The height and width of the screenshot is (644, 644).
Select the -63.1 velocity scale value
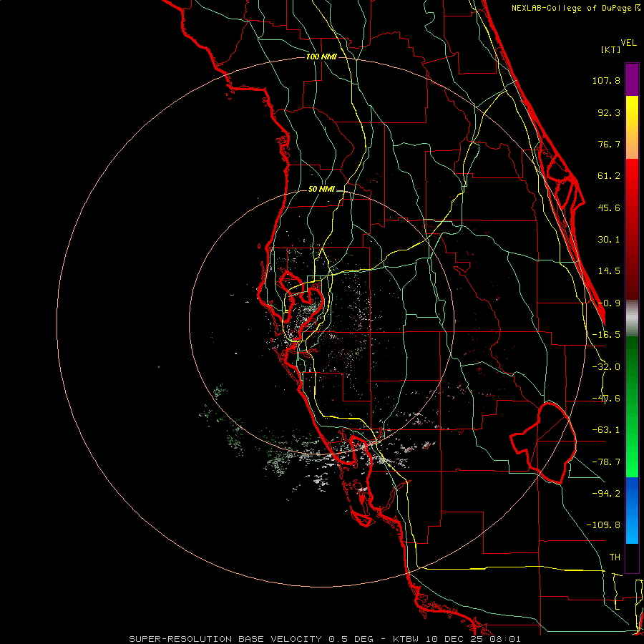point(606,430)
